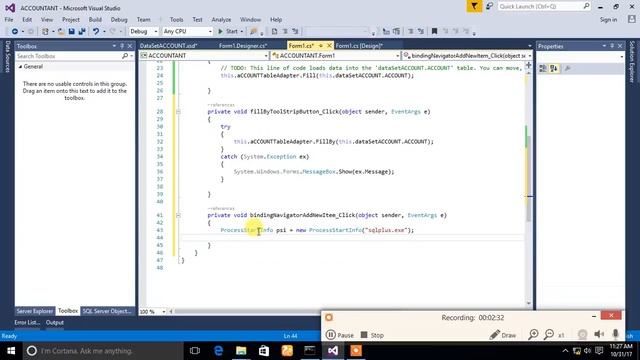Click the search magnifier in Toolbox search
640x360 pixels.
[x=125, y=56]
